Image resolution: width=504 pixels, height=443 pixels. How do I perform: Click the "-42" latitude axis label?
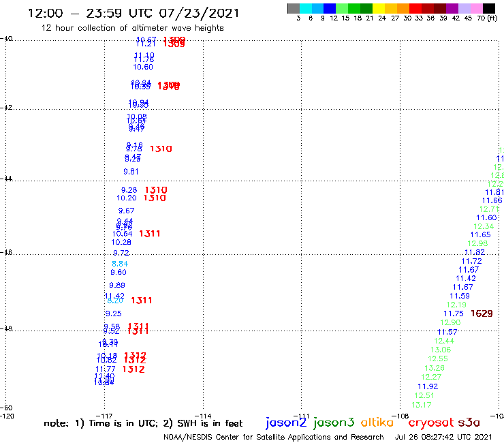[x=6, y=107]
